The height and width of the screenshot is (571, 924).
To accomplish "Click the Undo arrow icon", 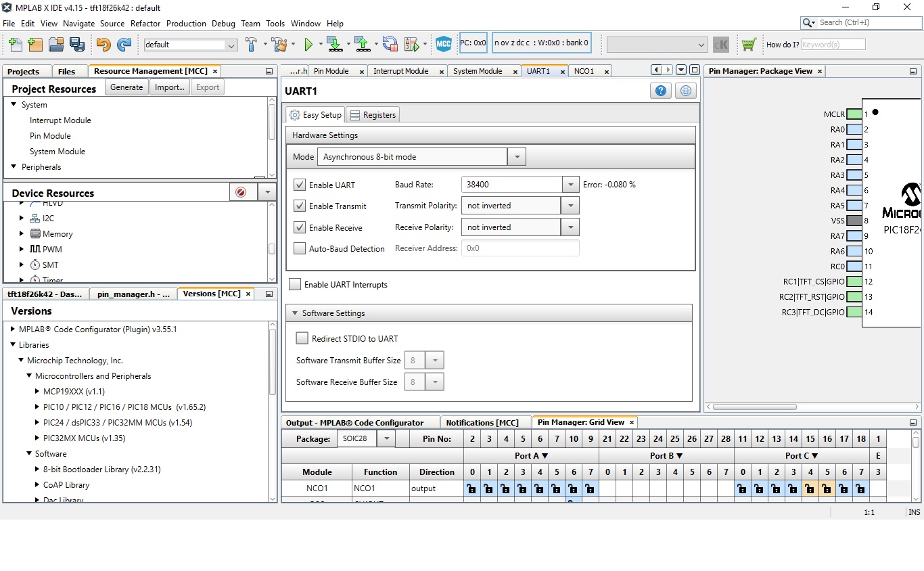I will (103, 45).
